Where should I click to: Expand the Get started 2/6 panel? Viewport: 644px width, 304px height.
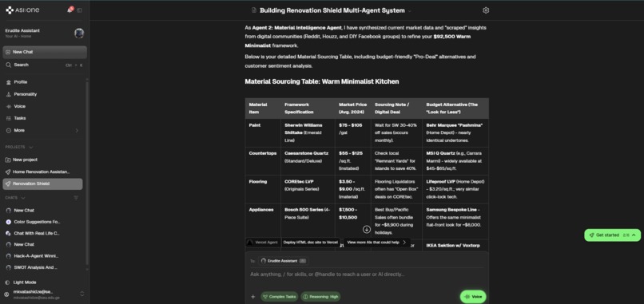click(x=612, y=235)
